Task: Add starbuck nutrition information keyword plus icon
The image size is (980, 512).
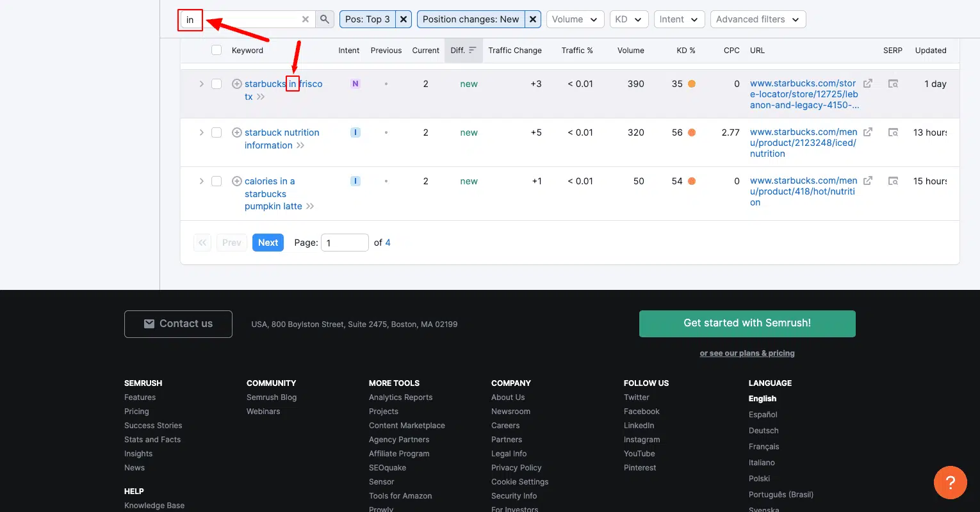Action: coord(237,132)
